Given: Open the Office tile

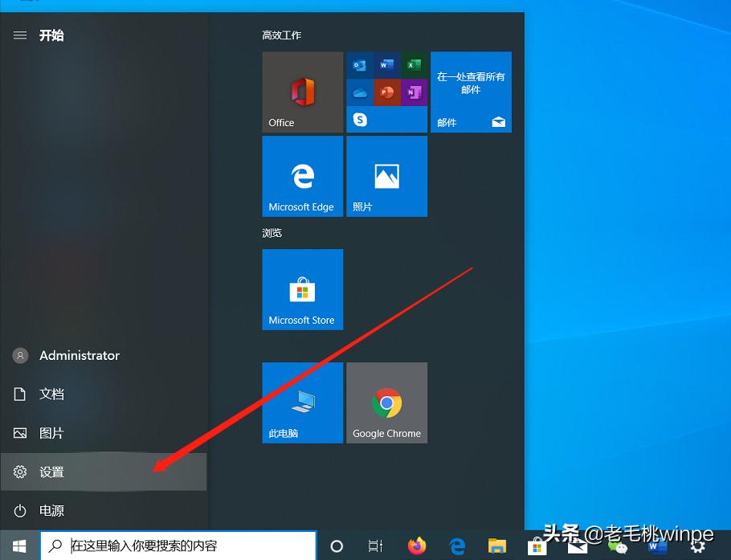Looking at the screenshot, I should (302, 92).
